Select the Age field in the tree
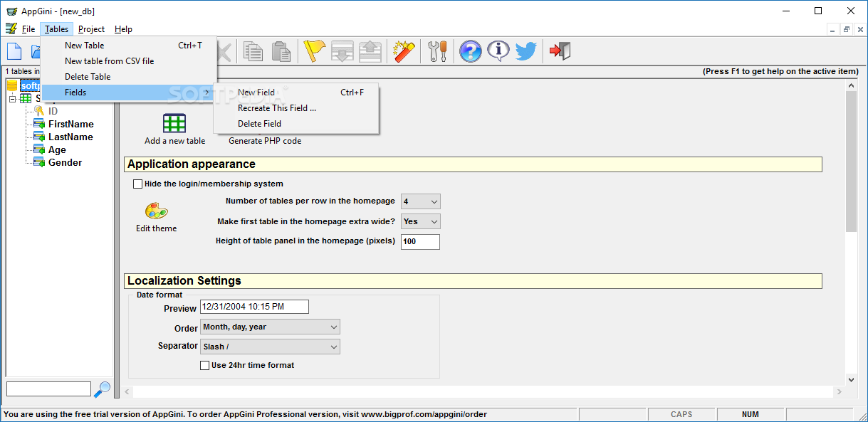Screen dimensions: 868x422 pos(57,149)
